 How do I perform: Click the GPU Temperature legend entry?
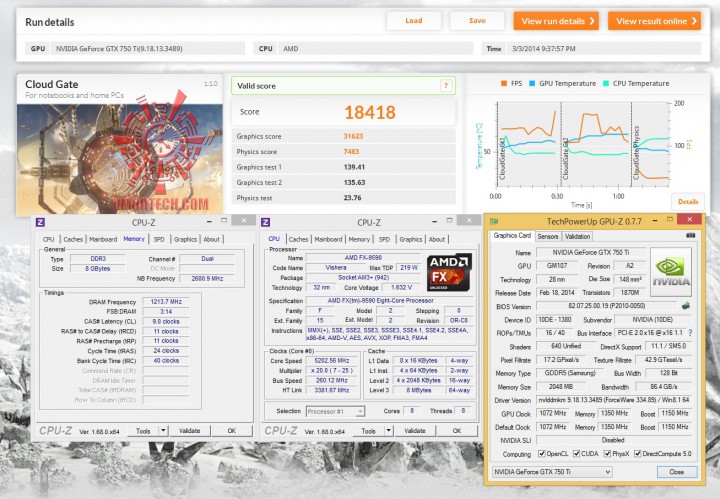[562, 84]
